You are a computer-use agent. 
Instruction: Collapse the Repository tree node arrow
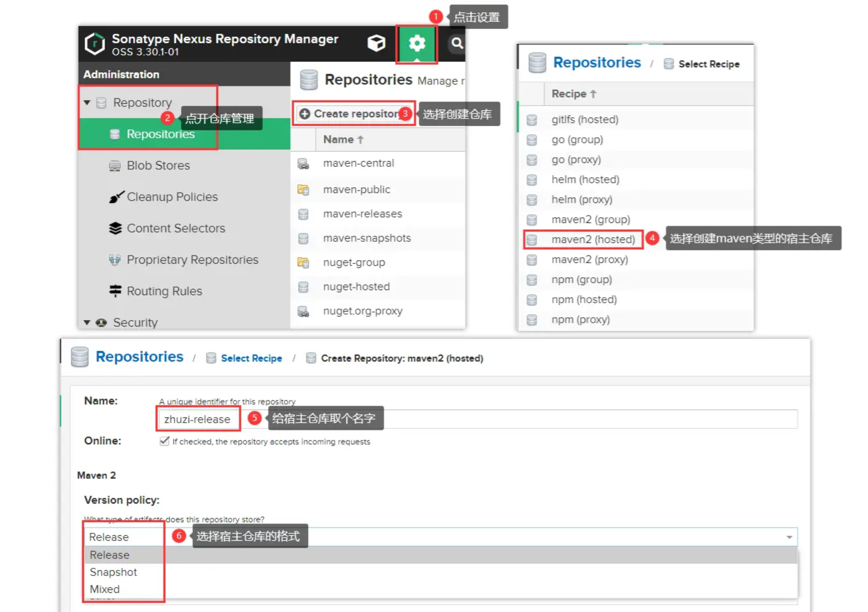pyautogui.click(x=87, y=102)
